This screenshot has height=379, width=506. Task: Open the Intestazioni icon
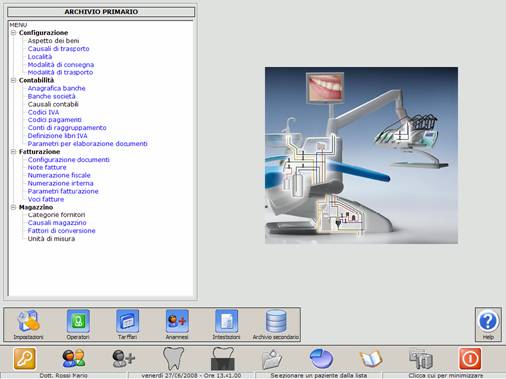[226, 321]
